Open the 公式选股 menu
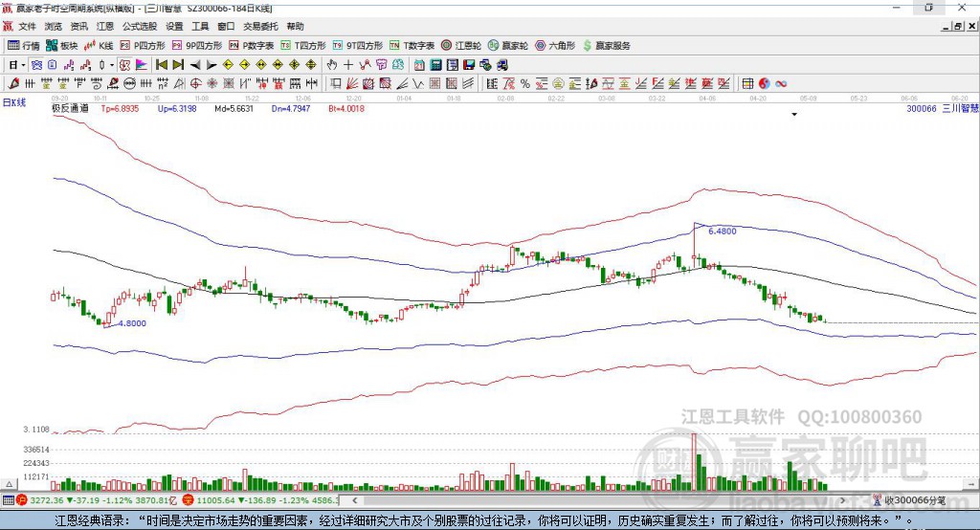Viewport: 980px width, 530px height. [140, 26]
